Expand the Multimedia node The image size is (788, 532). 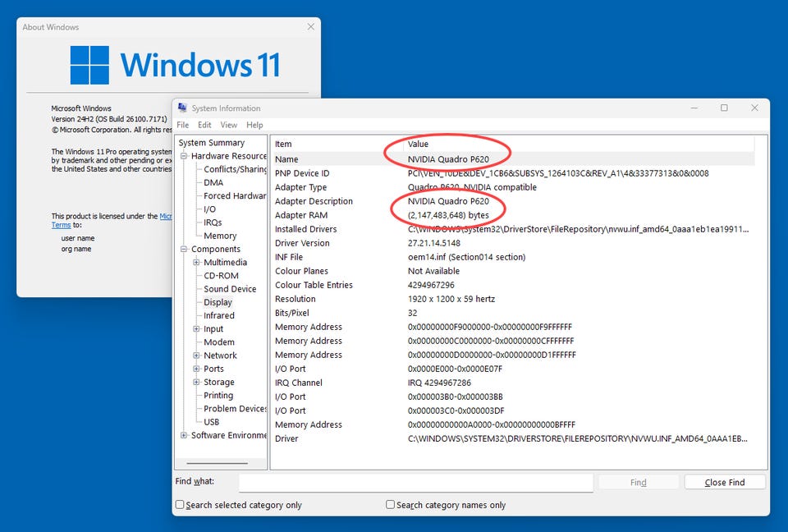click(x=197, y=263)
